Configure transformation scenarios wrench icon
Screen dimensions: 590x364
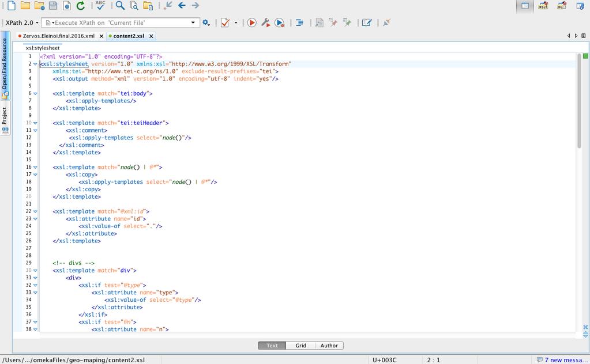pyautogui.click(x=266, y=22)
